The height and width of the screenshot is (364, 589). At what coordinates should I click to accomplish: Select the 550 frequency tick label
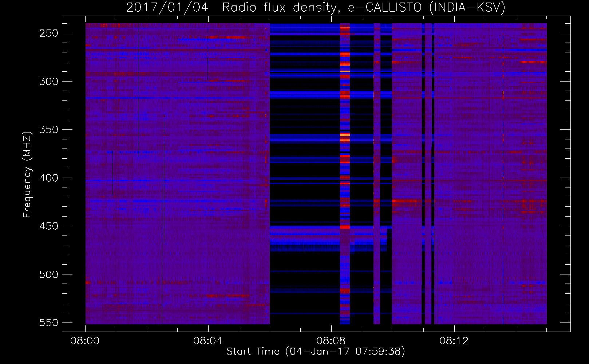49,323
